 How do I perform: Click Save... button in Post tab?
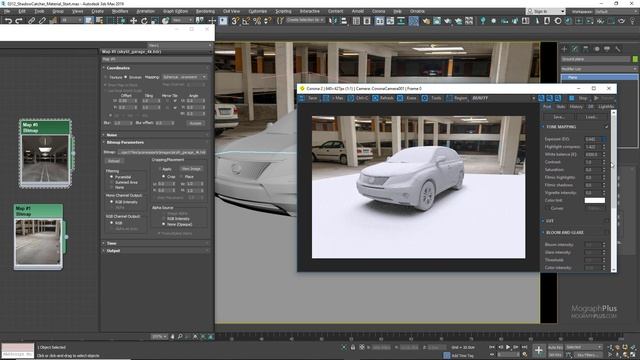coord(558,117)
